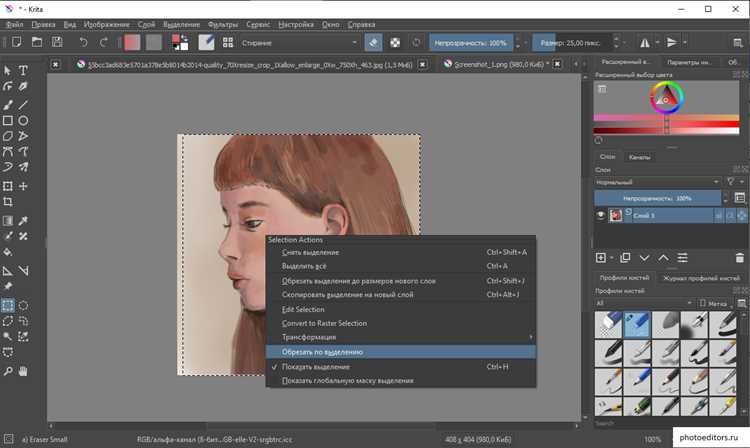750x448 pixels.
Task: Select the blue-highlighted eraser brush preset thumbnail
Action: [x=637, y=324]
